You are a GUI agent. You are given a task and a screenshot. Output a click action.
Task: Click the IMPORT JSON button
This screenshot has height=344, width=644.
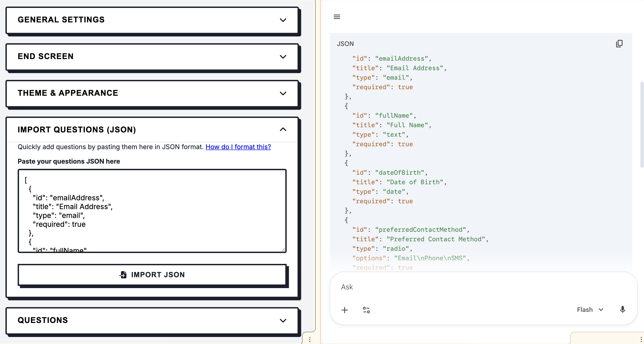pyautogui.click(x=152, y=275)
